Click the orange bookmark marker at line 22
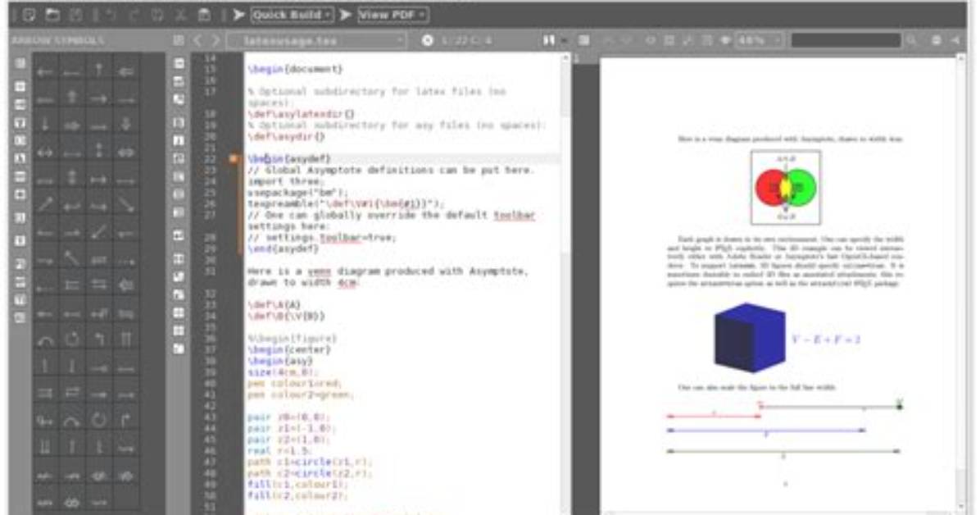The width and height of the screenshot is (980, 515). 234,159
